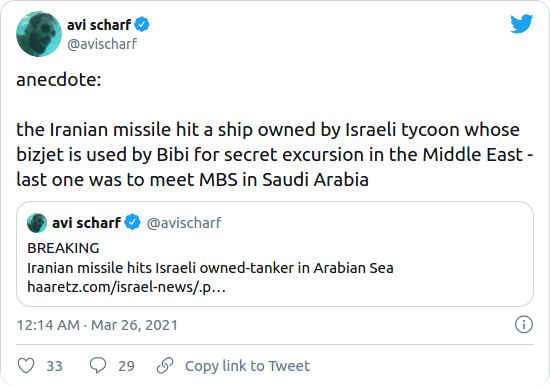The height and width of the screenshot is (387, 550).
Task: Click the verified badge in the quoted tweet
Action: (133, 222)
